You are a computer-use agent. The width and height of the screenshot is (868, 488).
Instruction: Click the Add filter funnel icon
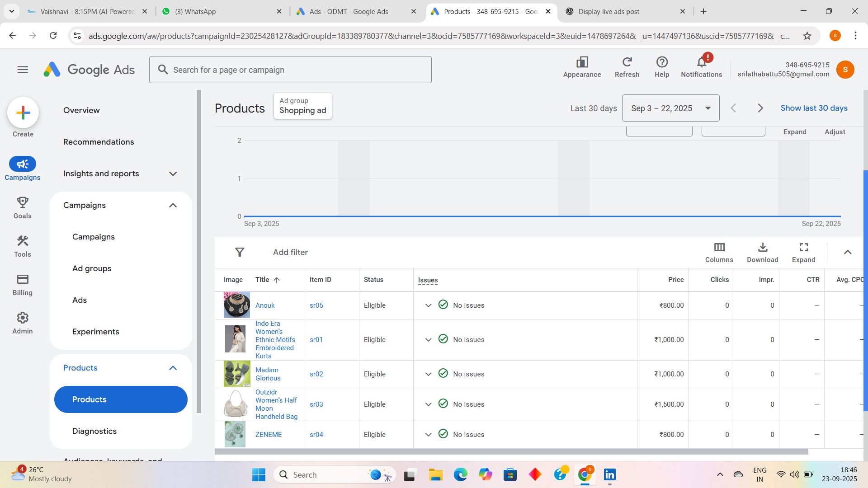240,252
